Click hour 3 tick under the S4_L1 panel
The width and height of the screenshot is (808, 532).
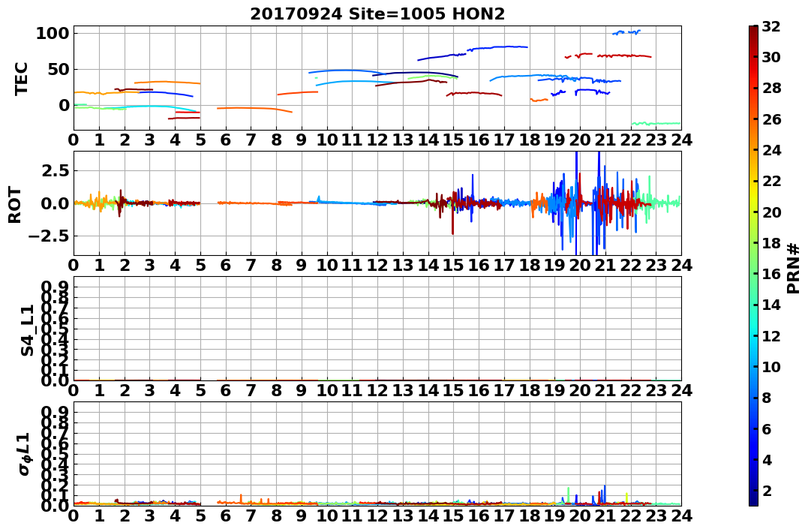[150, 390]
